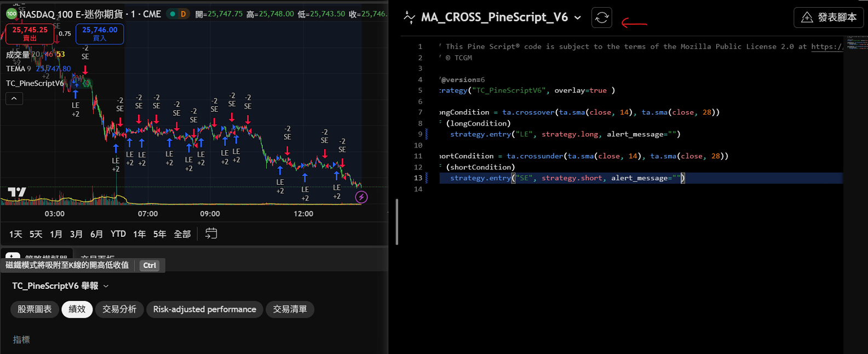Click the blue 買入 buy price button
868x354 pixels.
[100, 34]
